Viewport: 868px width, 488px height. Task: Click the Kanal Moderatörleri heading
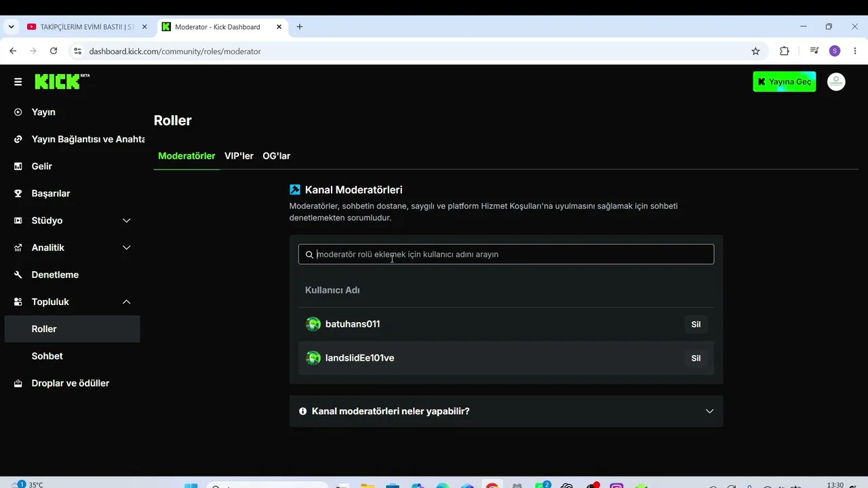[x=353, y=190]
